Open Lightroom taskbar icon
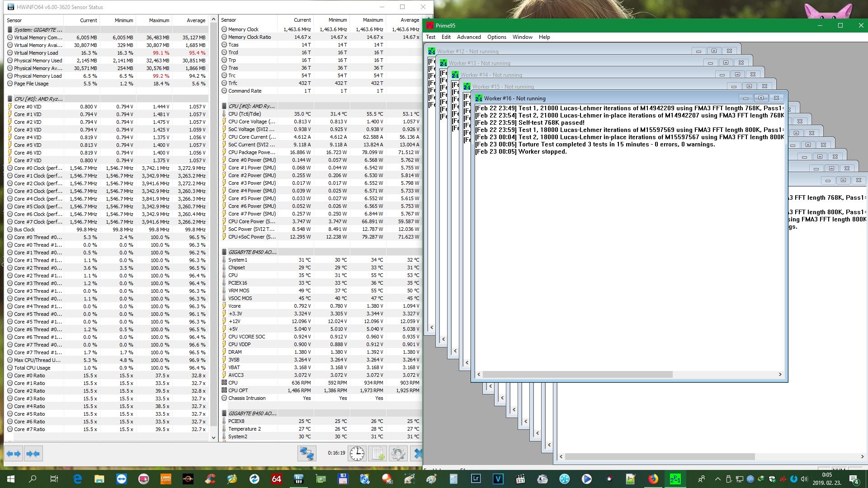Viewport: 868px width, 488px height. pyautogui.click(x=476, y=479)
